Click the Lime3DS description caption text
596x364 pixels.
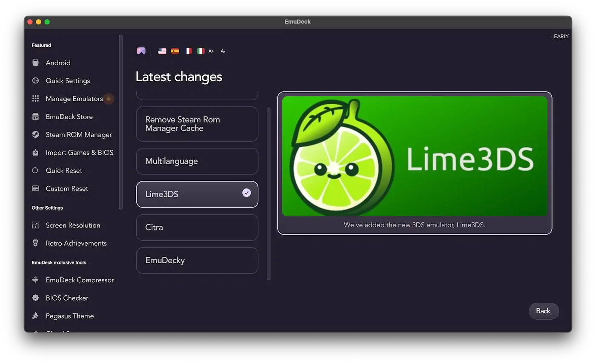coord(415,225)
